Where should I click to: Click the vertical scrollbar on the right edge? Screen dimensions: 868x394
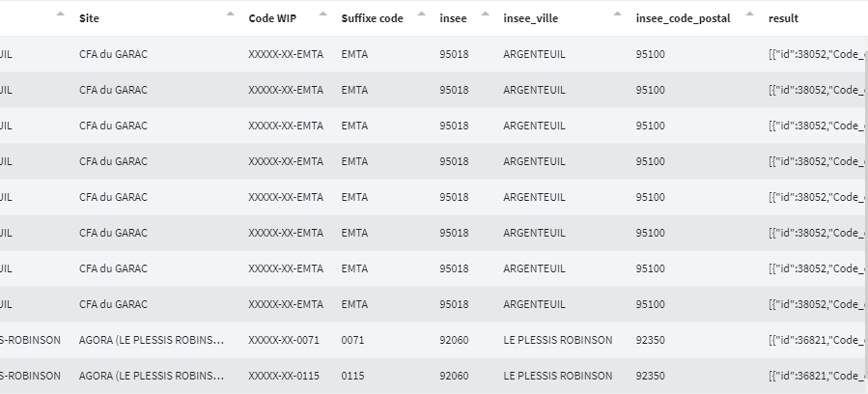point(864,193)
